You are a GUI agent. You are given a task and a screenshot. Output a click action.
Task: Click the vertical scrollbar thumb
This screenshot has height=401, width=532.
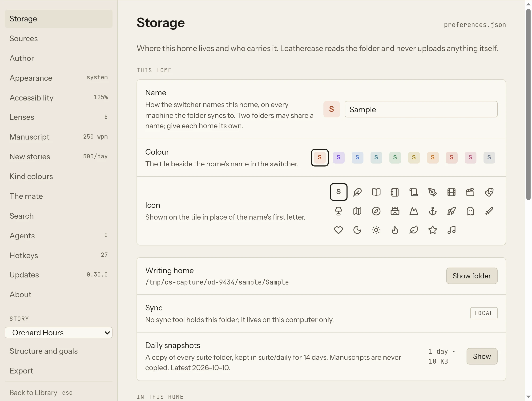pos(528,104)
